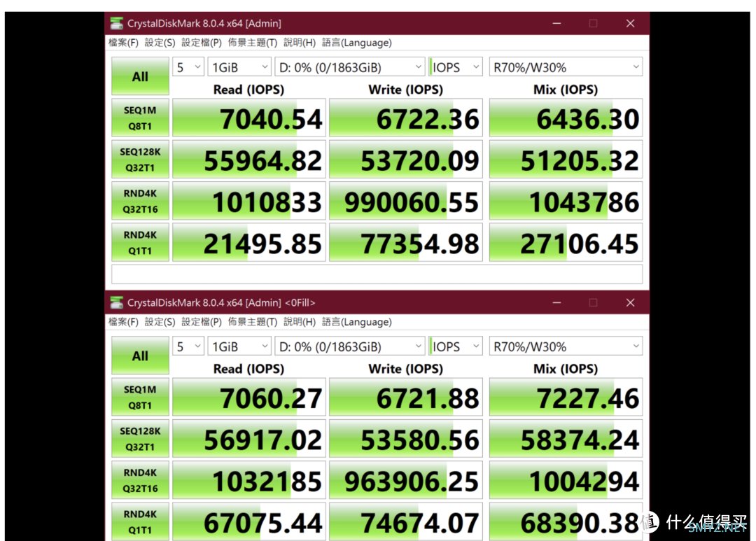Screen dimensions: 756x541
Task: Expand D: drive dropdown in 0Fill window
Action: [x=350, y=346]
